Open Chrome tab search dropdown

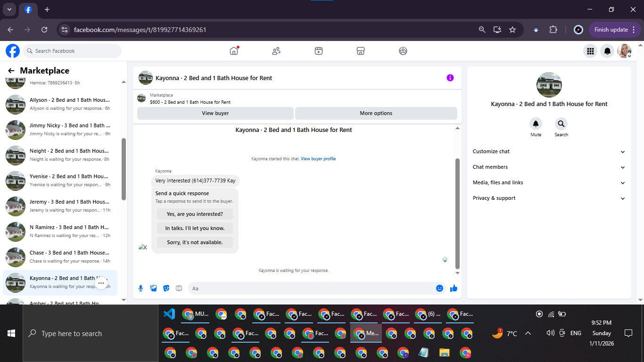(9, 9)
